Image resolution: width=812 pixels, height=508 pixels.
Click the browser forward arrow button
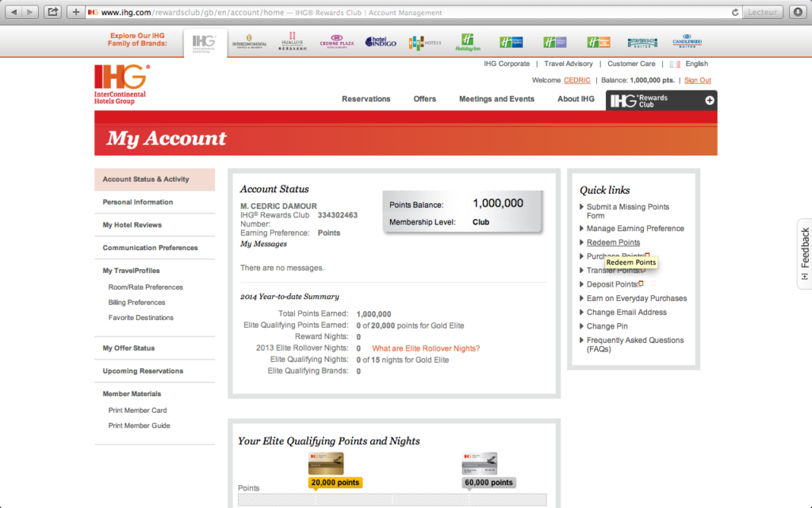pyautogui.click(x=31, y=12)
